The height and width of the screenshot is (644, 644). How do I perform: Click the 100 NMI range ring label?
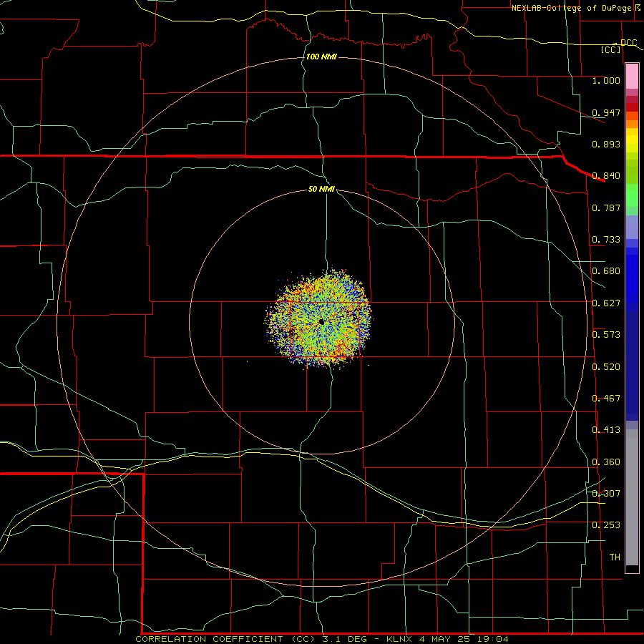(321, 57)
